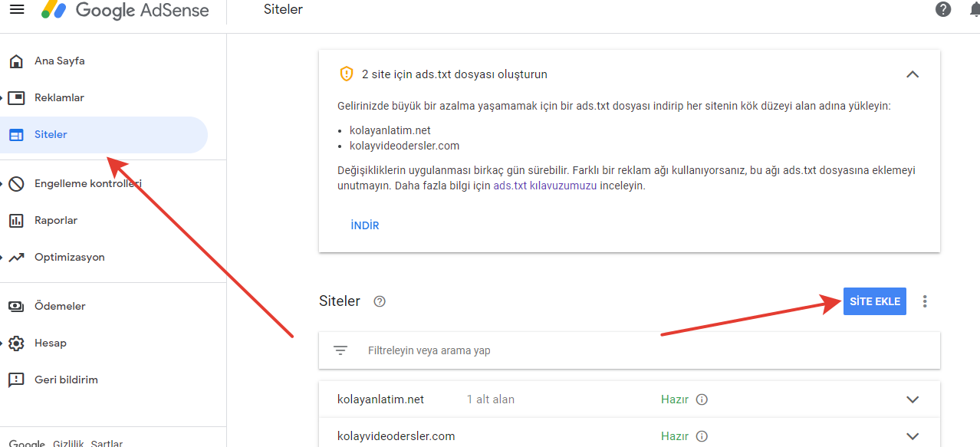Viewport: 980px width, 447px height.
Task: Click info icon next to kolayvideodersler.com Hazır
Action: coord(702,436)
